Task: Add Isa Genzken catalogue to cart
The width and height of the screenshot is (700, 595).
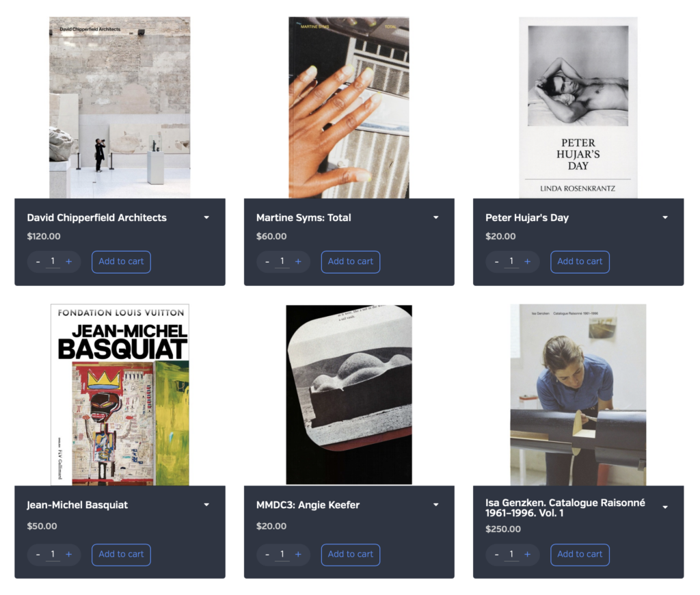Action: point(580,555)
